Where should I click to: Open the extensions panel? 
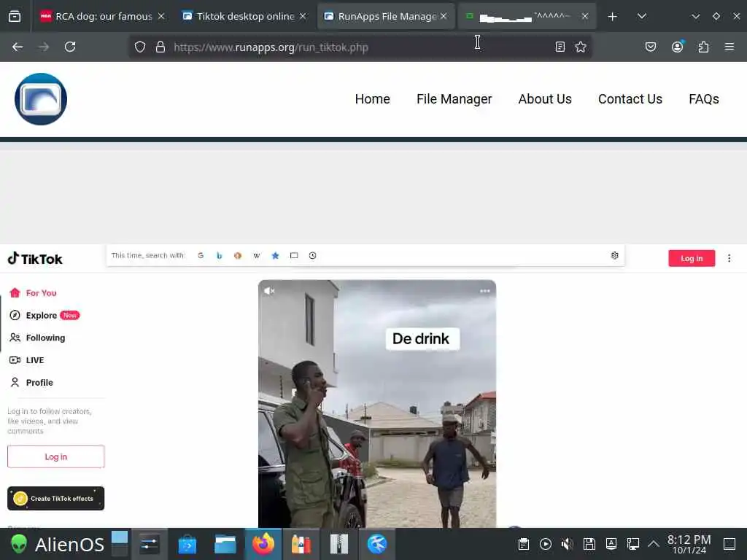704,47
